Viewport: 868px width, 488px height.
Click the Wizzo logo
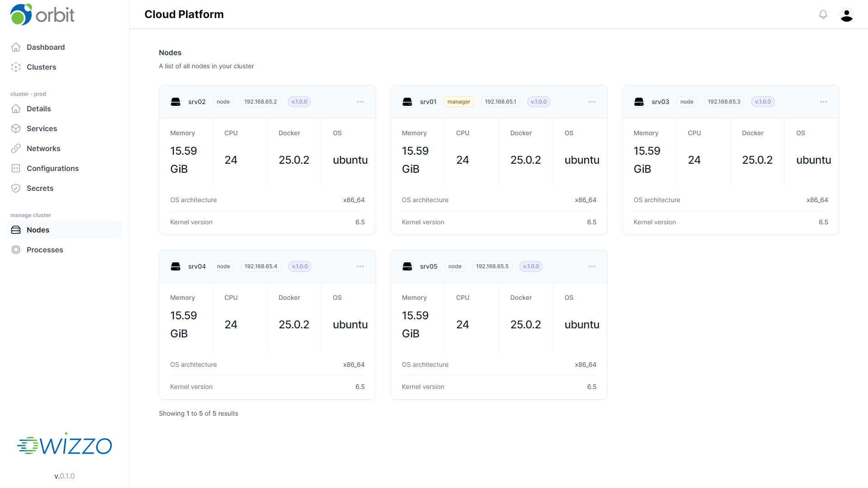pyautogui.click(x=65, y=445)
